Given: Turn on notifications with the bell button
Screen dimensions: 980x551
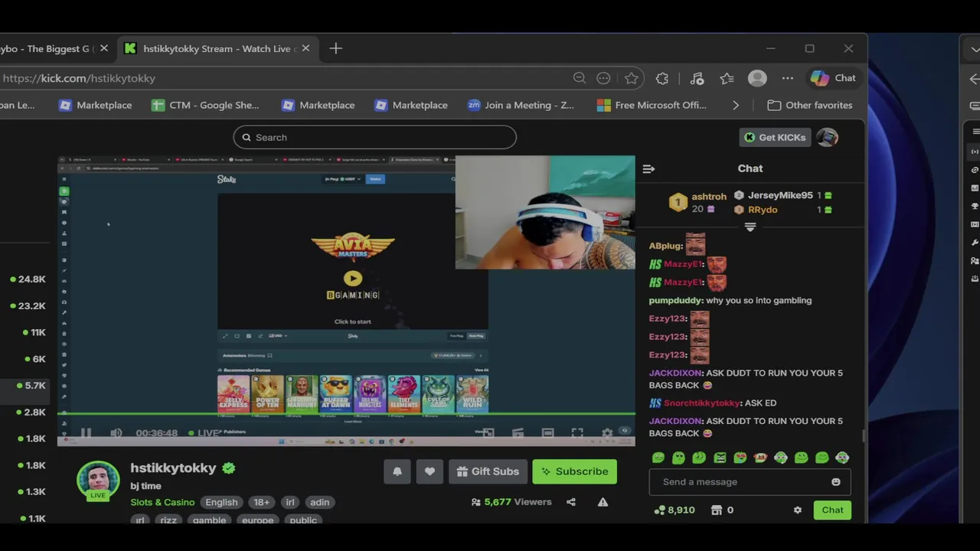Looking at the screenshot, I should coord(397,471).
